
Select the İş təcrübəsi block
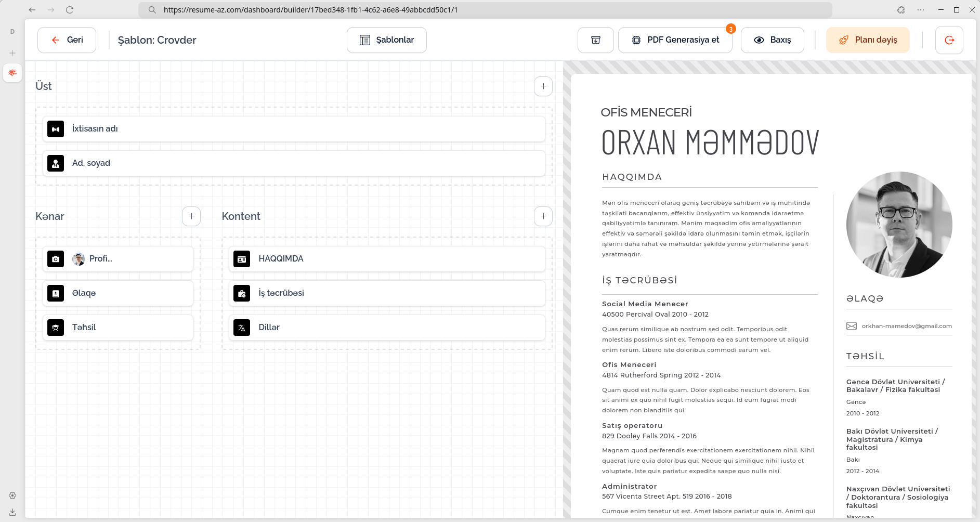tap(387, 293)
